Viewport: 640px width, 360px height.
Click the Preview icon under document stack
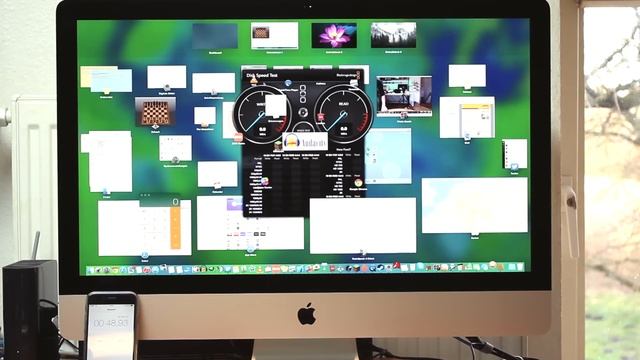coord(107,191)
